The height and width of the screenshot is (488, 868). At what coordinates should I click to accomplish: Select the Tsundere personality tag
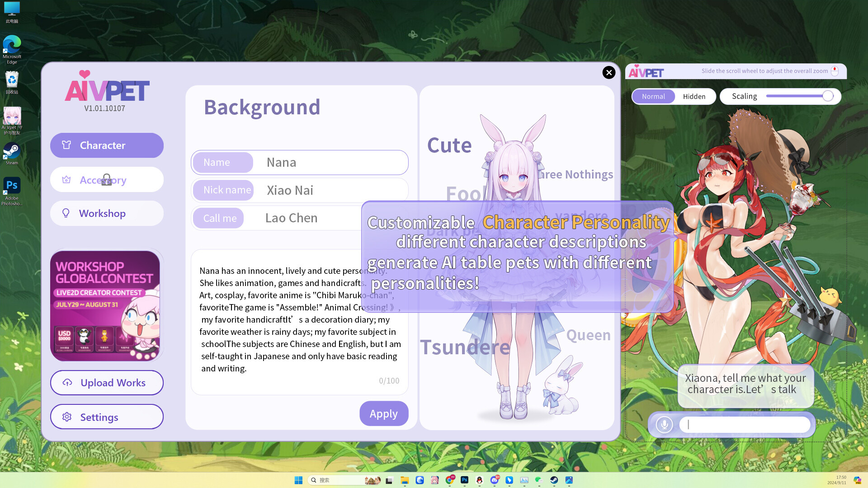[465, 347]
